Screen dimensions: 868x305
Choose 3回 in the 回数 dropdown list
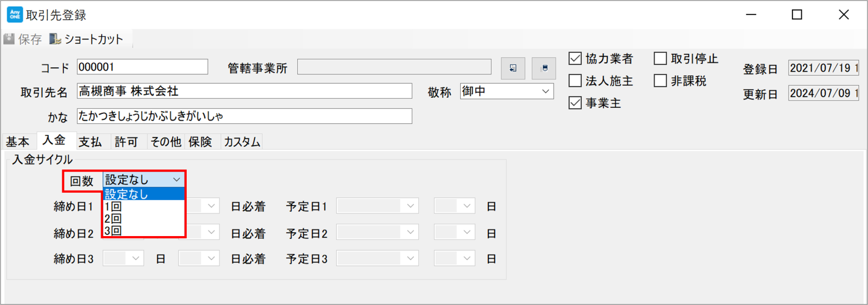tap(143, 230)
